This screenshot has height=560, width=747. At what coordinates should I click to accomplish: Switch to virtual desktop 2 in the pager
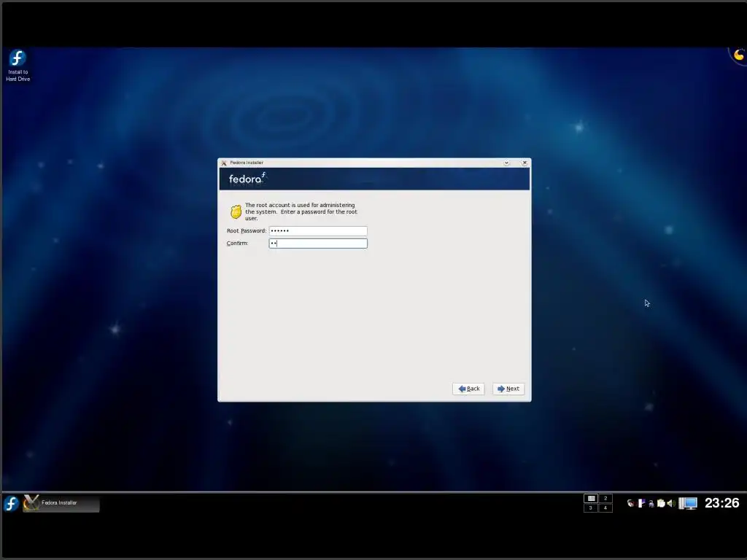pyautogui.click(x=605, y=499)
